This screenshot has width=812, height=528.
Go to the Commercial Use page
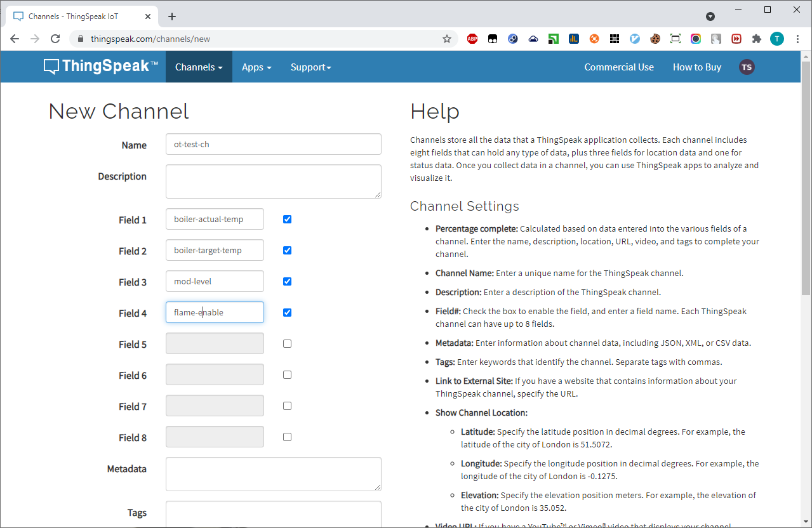tap(619, 67)
